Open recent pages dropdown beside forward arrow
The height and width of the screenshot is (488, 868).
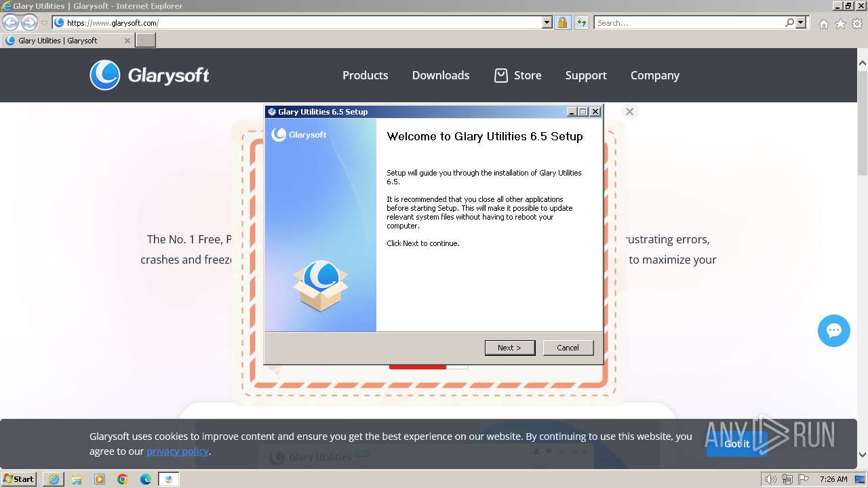[44, 23]
